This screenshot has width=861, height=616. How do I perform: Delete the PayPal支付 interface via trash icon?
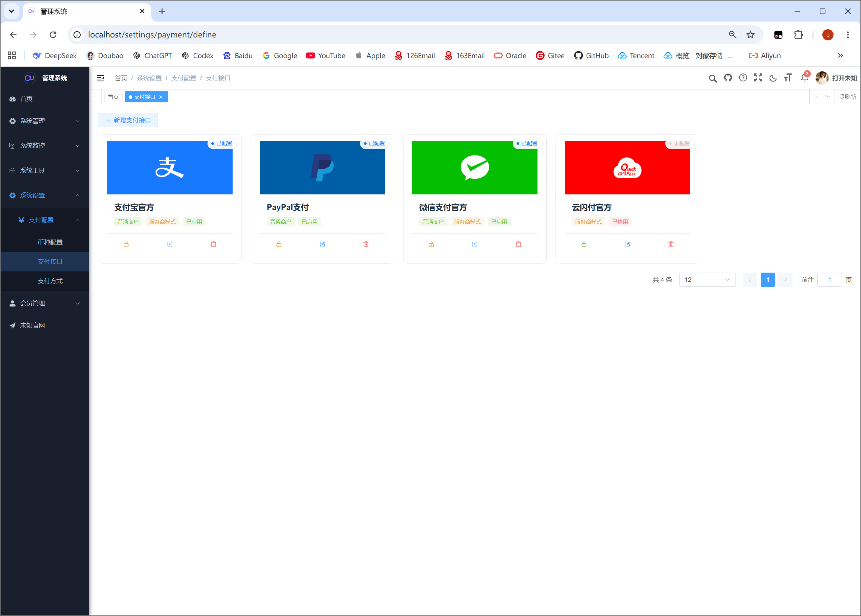point(366,244)
